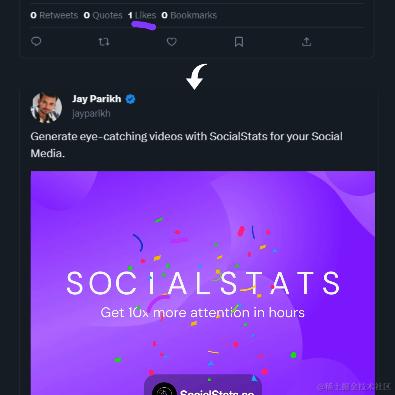
Task: Click the SOCIALSTATS title in the video
Action: tap(203, 283)
